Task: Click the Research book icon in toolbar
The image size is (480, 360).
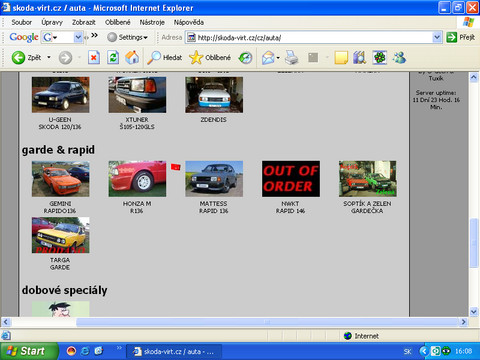Action: tap(360, 58)
